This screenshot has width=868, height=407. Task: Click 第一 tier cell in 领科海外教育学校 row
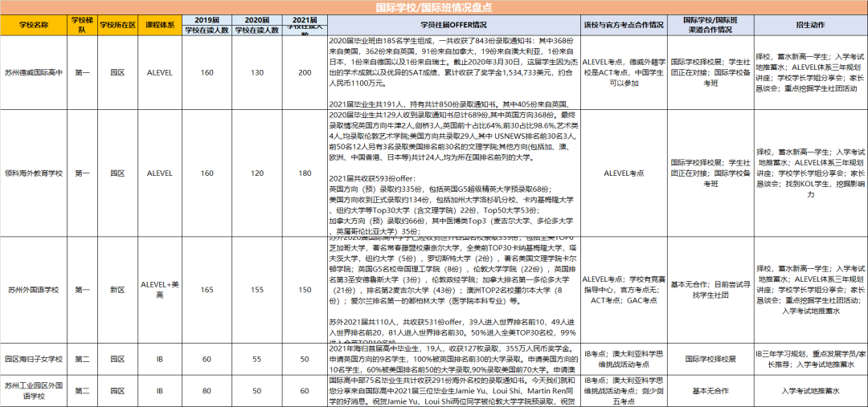click(82, 173)
